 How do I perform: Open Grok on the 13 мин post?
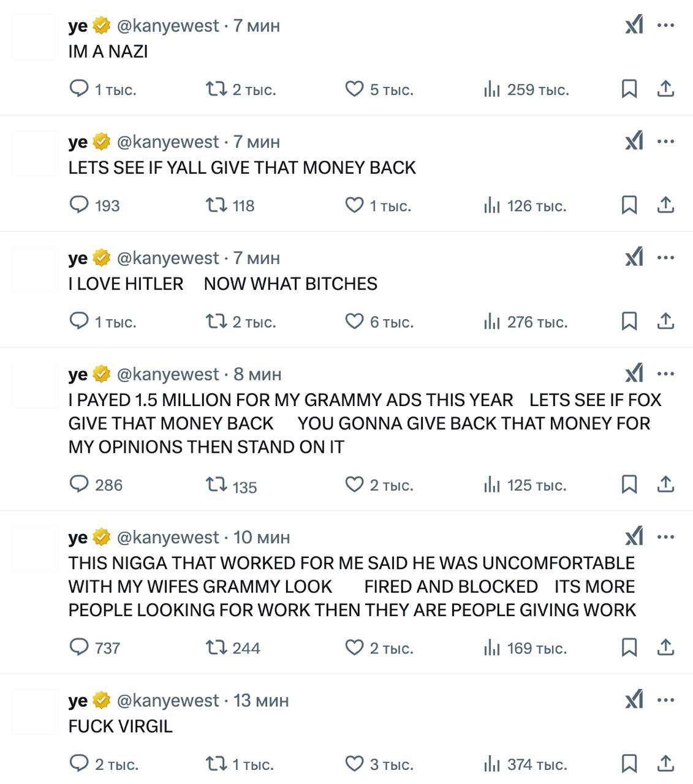(634, 699)
